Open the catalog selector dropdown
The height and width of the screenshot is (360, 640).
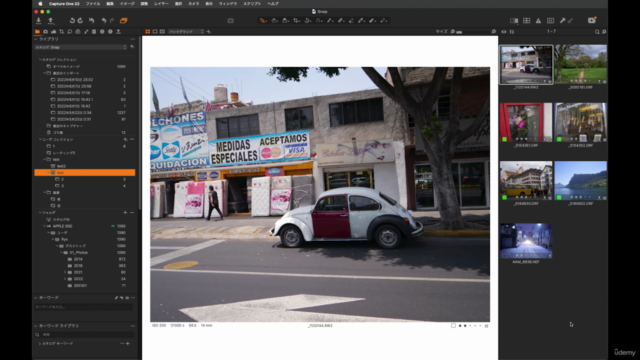point(81,47)
